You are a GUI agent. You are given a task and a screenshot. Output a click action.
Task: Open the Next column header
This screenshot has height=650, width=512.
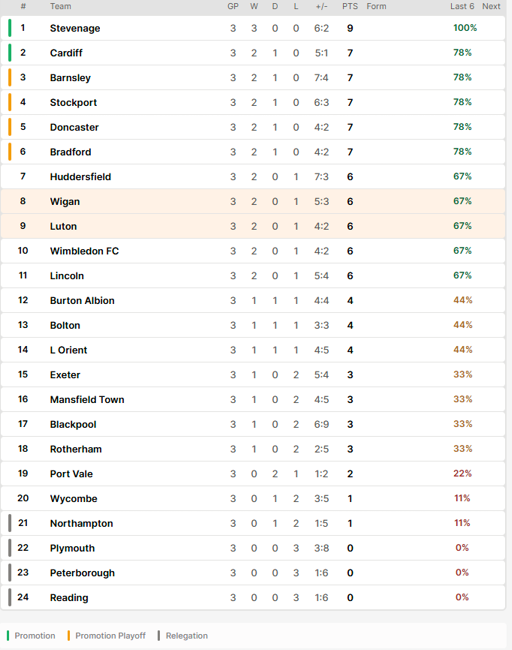point(491,6)
